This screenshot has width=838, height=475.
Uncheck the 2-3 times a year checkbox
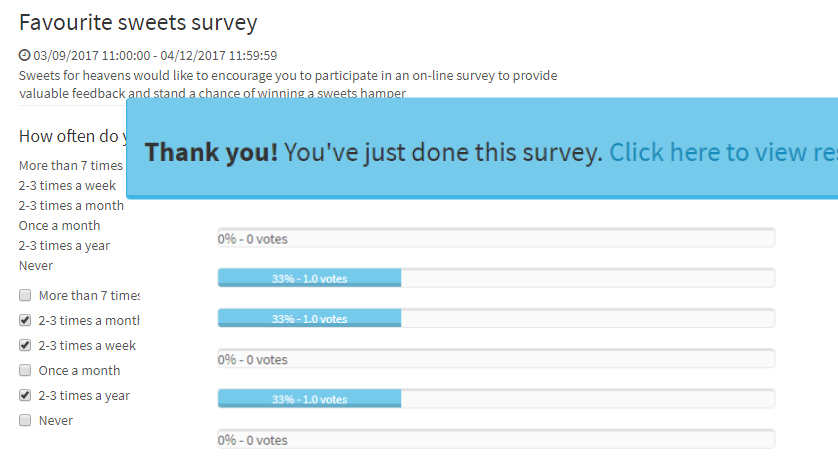coord(25,395)
